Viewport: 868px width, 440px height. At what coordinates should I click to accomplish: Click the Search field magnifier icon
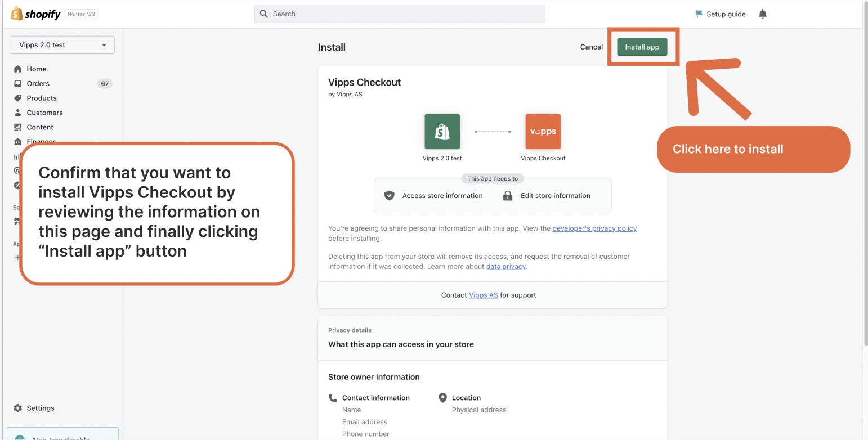point(264,14)
